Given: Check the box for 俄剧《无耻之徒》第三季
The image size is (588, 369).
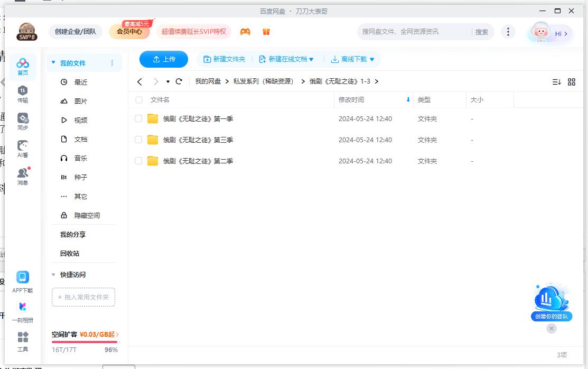Looking at the screenshot, I should pyautogui.click(x=138, y=140).
